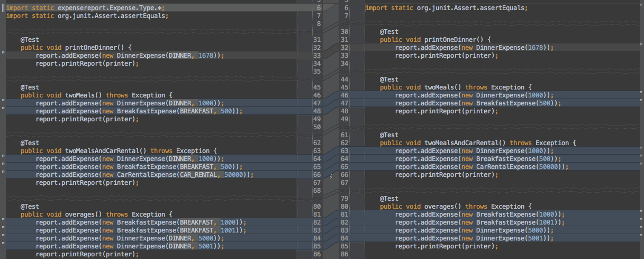Select 'BreakfastExpense(1000)' line in right pane
The width and height of the screenshot is (644, 259).
480,215
